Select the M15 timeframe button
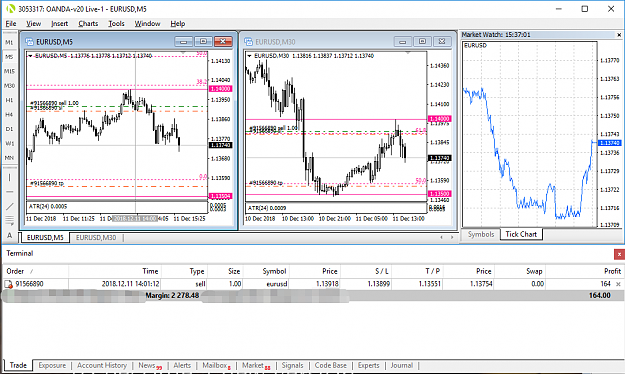625x374 pixels. point(9,71)
